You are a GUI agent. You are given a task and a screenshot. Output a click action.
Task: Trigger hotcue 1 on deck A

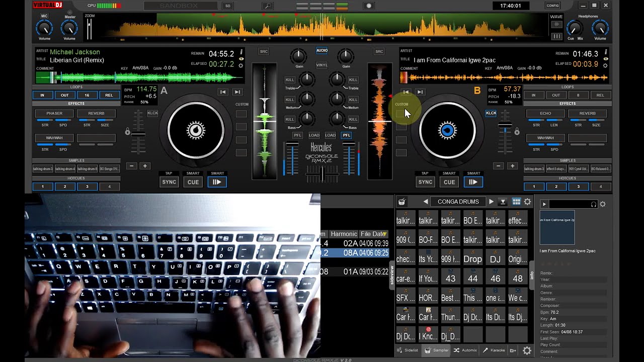click(43, 187)
